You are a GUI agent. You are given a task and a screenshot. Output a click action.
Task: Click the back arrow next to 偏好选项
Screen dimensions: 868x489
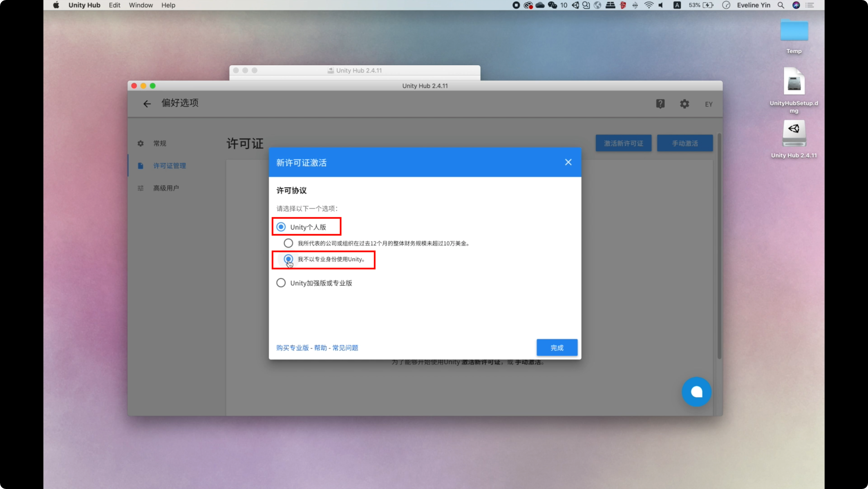coord(147,103)
